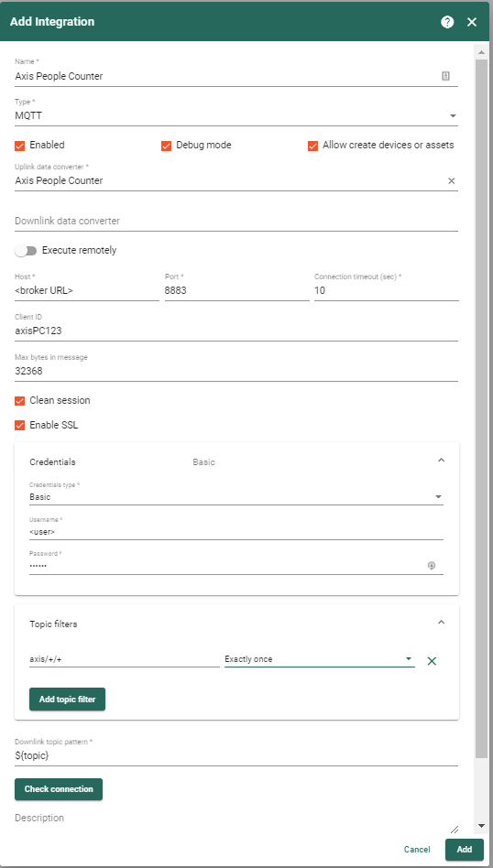Open the Credentials type dropdown
Viewport: 493px width, 868px height.
coord(236,497)
